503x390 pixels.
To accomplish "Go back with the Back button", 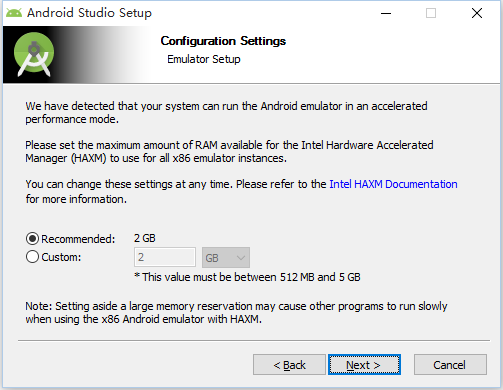I will pos(289,365).
